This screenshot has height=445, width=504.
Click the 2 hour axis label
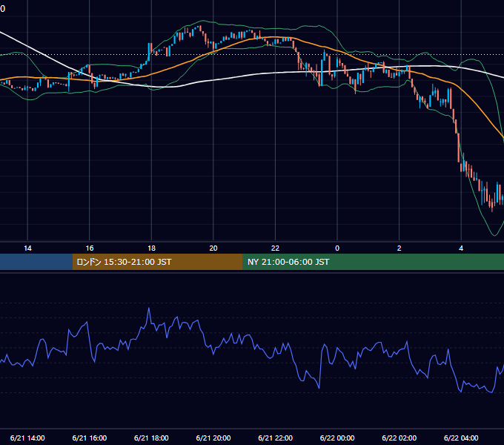(x=399, y=248)
